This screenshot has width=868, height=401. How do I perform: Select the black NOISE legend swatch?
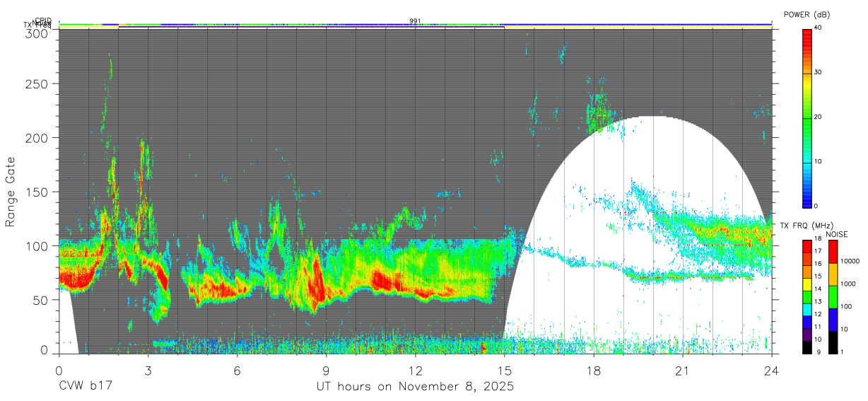(x=832, y=342)
